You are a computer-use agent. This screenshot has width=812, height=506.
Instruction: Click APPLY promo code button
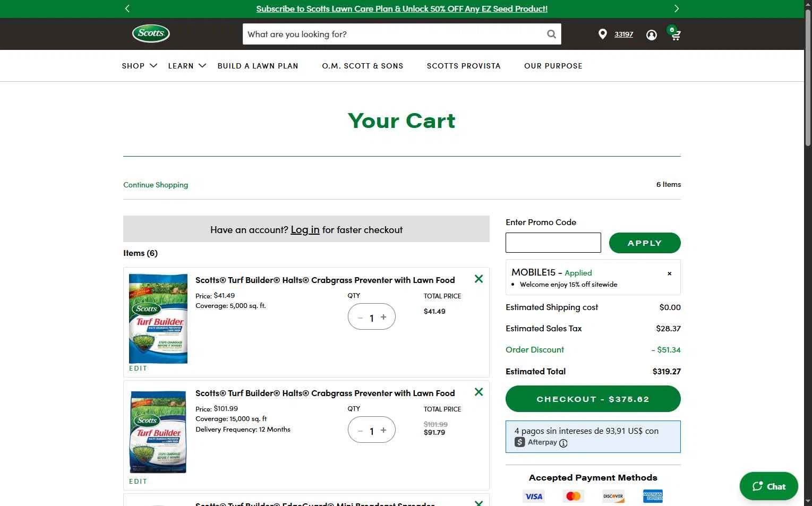(645, 243)
